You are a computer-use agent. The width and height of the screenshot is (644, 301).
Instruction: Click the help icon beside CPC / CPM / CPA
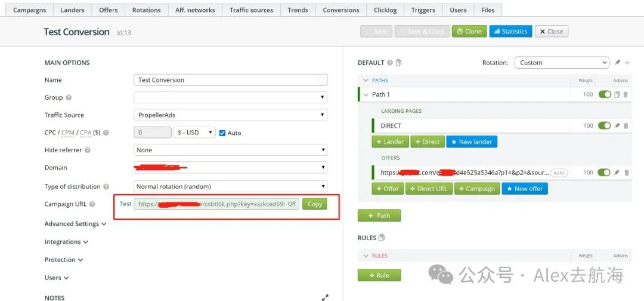[x=106, y=133]
